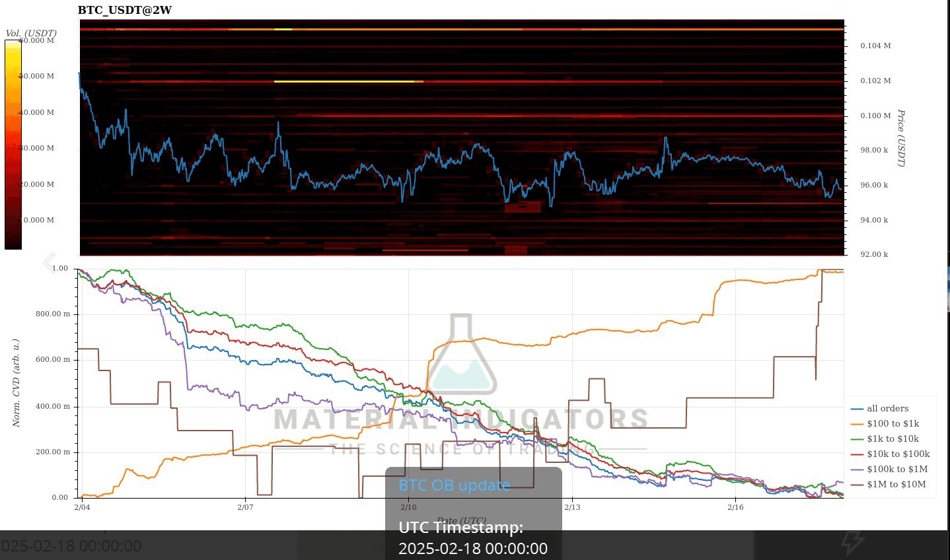Screen dimensions: 950x560
Task: Click the 0.102 M price tick label
Action: coord(875,81)
